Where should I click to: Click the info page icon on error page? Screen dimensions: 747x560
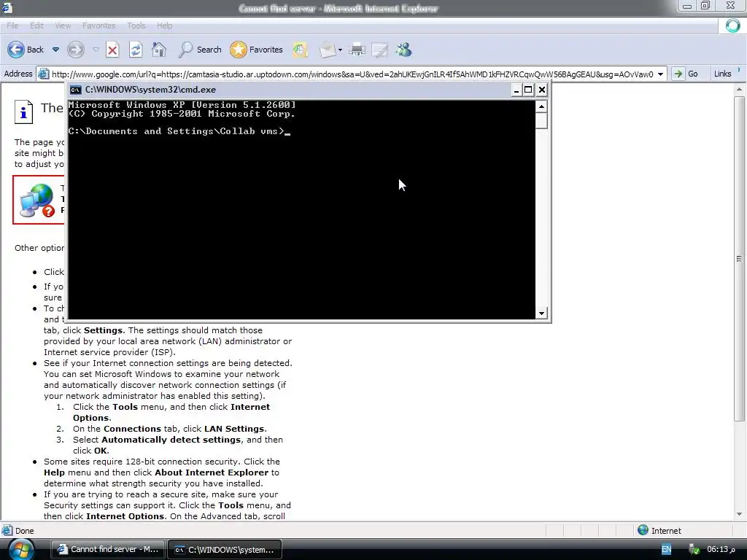tap(23, 112)
